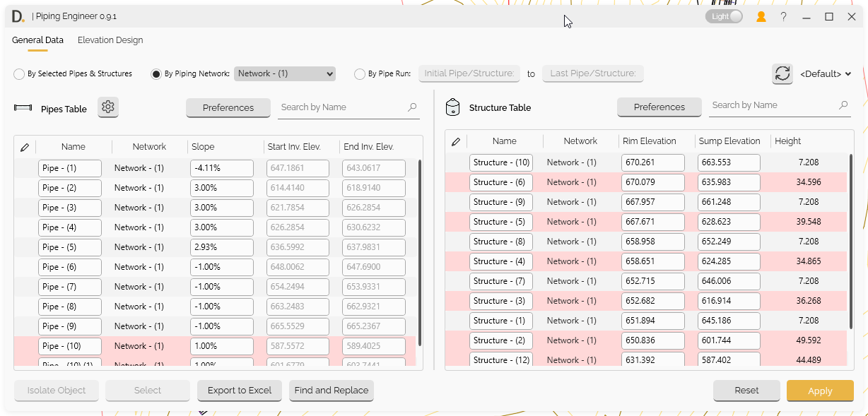The image size is (868, 416).
Task: Click the Pipes Table pipe icon
Action: [23, 108]
